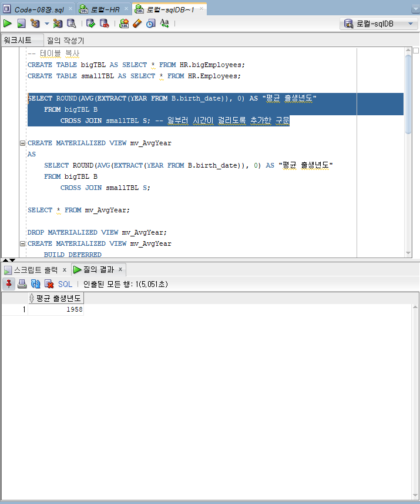Click the up triangle on the pane splitter
Image resolution: width=420 pixels, height=504 pixels.
(x=5, y=260)
